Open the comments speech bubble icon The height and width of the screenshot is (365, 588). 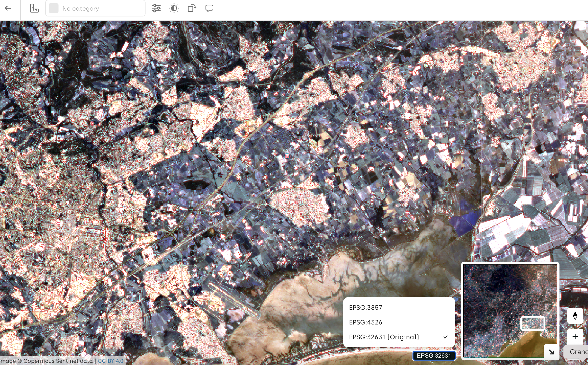[209, 8]
